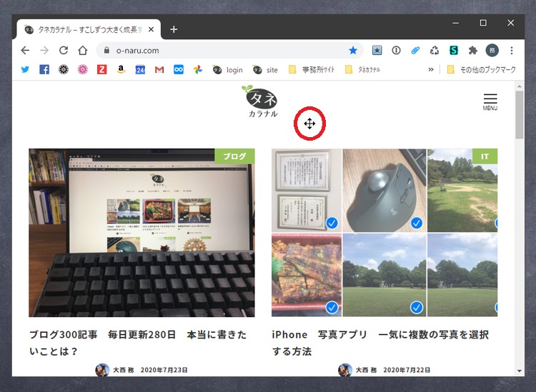Close the タネカラナル tab
The width and height of the screenshot is (536, 392).
tap(151, 30)
